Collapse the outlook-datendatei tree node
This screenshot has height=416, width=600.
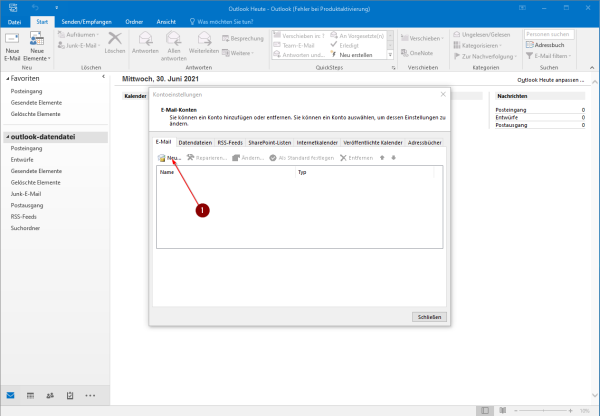8,137
